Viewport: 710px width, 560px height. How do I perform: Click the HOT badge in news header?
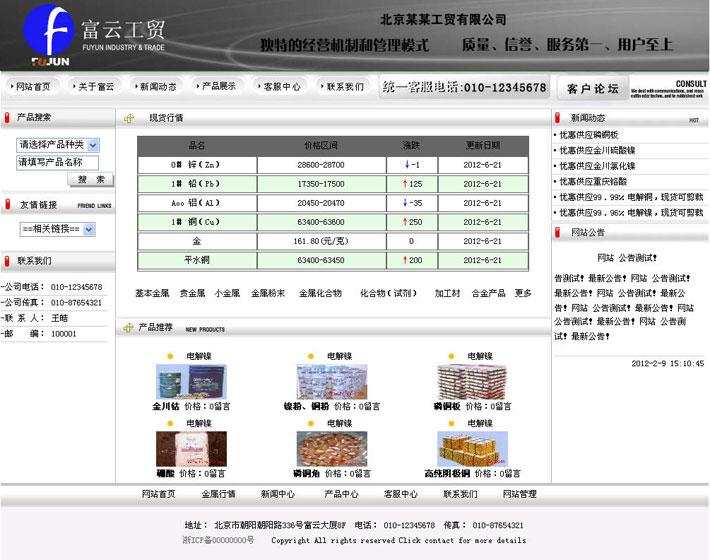click(x=694, y=120)
